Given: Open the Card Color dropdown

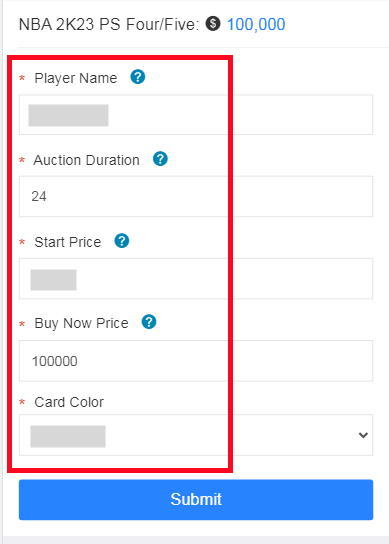Looking at the screenshot, I should point(196,435).
